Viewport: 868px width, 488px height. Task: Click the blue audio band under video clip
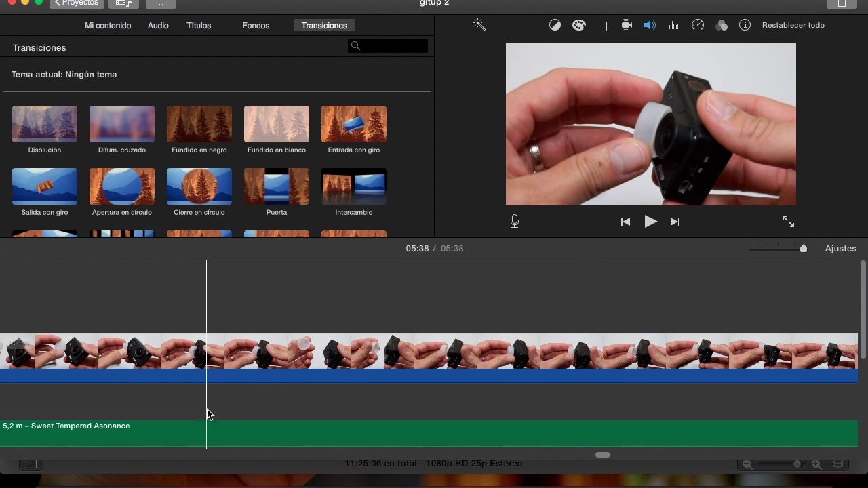point(429,375)
